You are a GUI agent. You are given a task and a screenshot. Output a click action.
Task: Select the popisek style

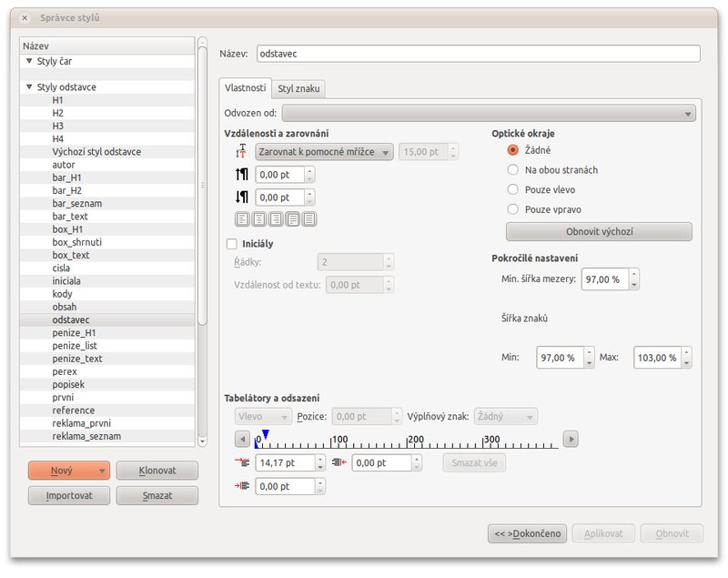pos(68,384)
